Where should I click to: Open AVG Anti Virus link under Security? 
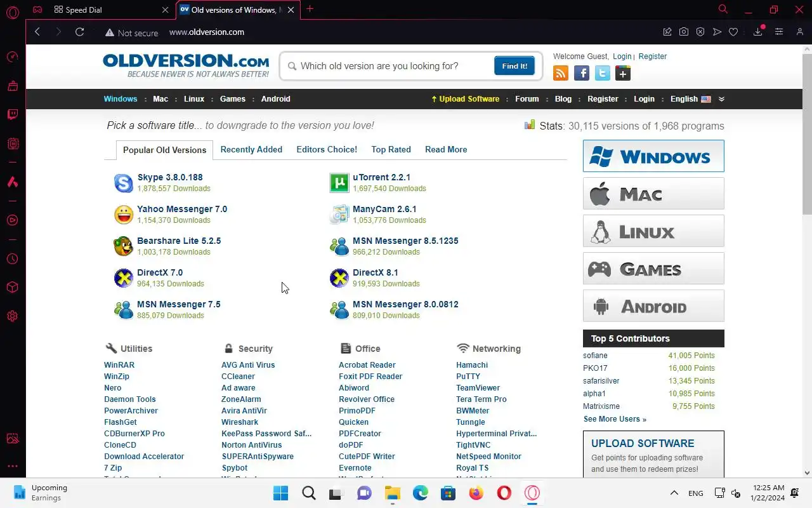click(248, 365)
